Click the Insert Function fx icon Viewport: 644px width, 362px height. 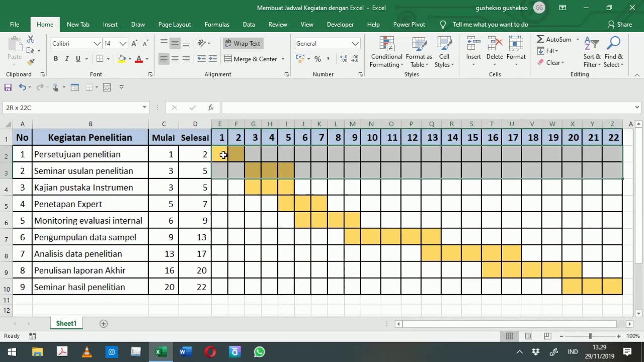pos(211,108)
